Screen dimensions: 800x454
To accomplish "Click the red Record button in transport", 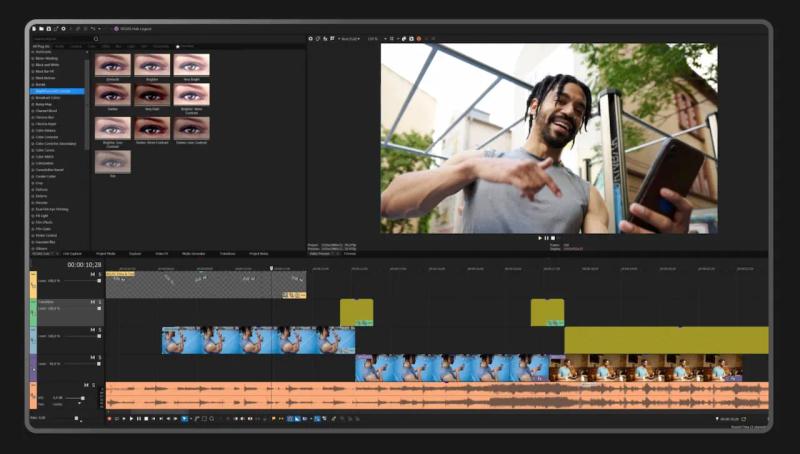I will (109, 418).
